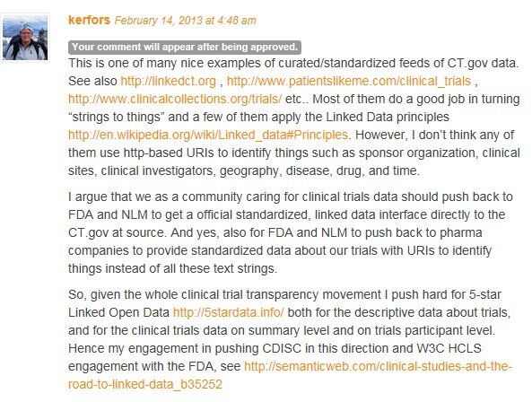Follow the Wikipedia Linked_data#Principles link

coord(208,135)
